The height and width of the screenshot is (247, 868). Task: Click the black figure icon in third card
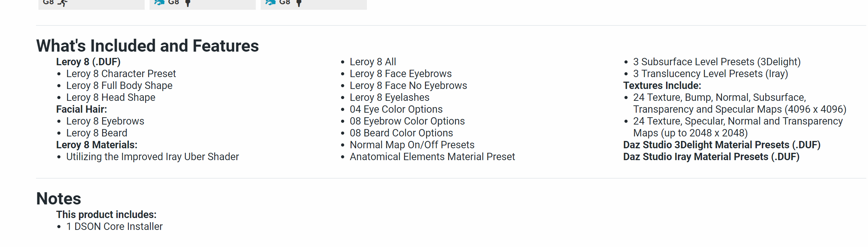tap(299, 3)
